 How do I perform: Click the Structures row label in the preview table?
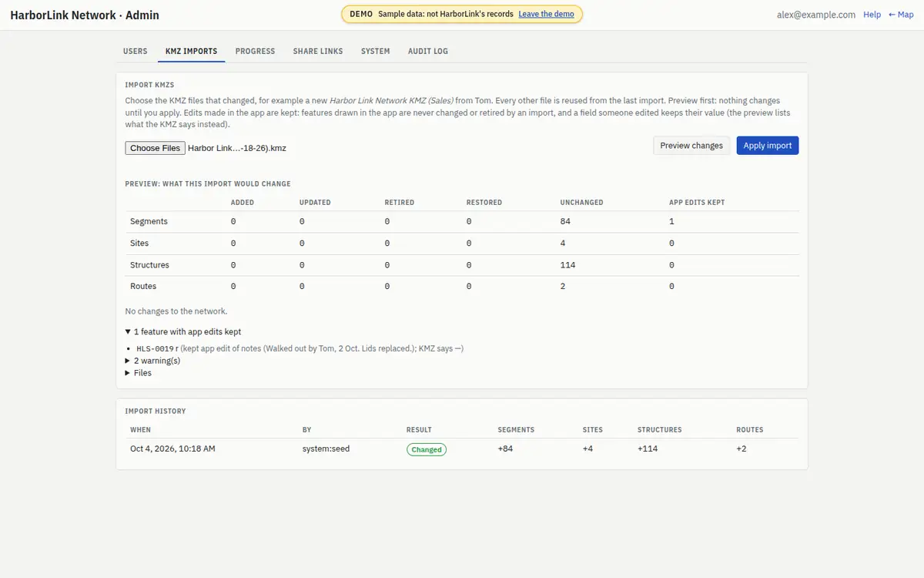[149, 264]
